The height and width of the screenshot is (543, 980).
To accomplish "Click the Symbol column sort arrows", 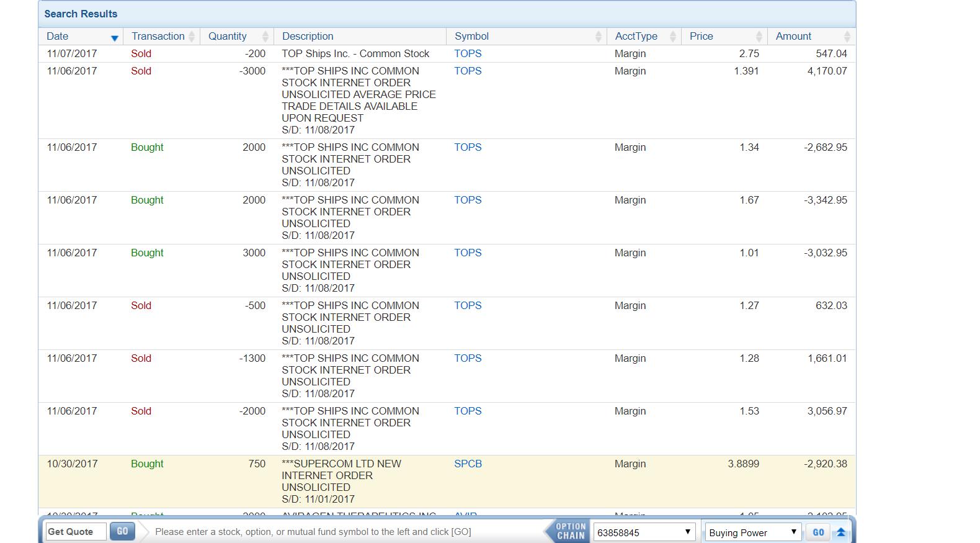I will (x=599, y=37).
